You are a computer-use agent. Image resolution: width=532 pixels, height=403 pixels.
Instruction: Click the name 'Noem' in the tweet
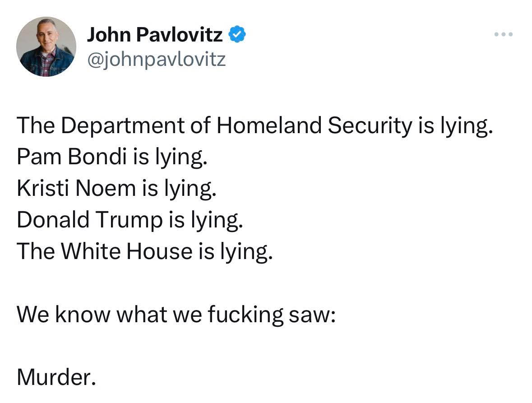click(x=106, y=188)
